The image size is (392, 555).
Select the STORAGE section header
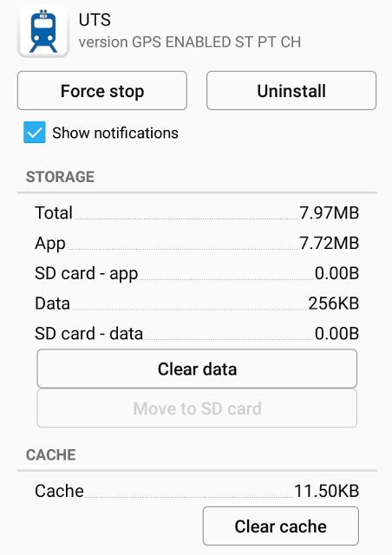click(x=60, y=177)
